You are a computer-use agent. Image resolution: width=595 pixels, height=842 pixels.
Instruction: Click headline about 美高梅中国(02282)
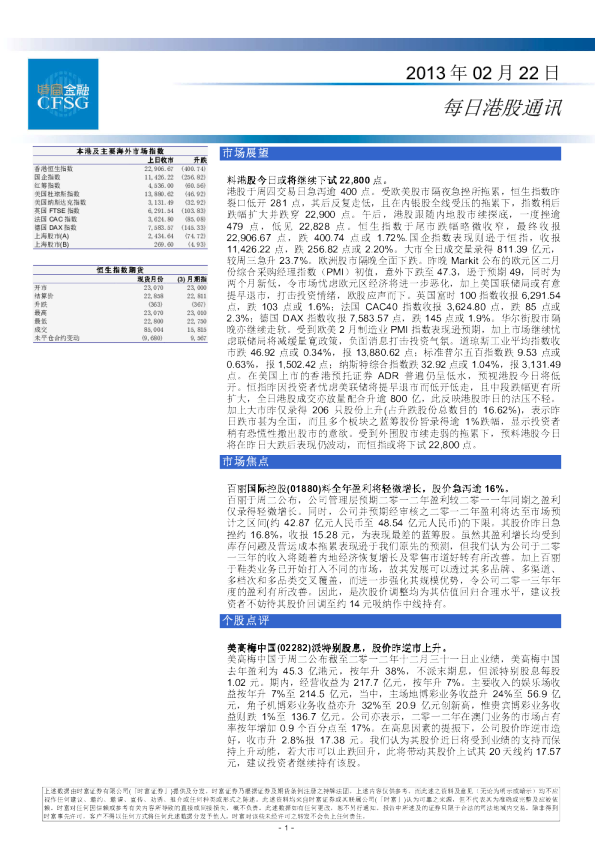[x=338, y=648]
